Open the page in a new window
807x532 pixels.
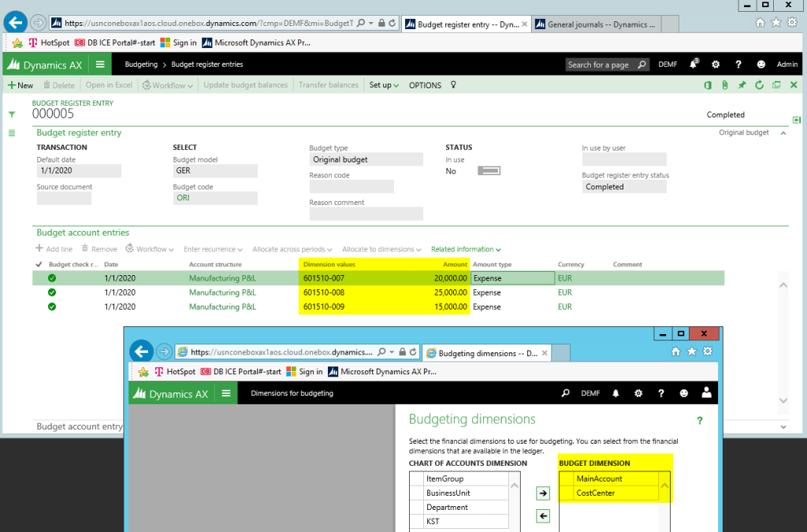775,84
